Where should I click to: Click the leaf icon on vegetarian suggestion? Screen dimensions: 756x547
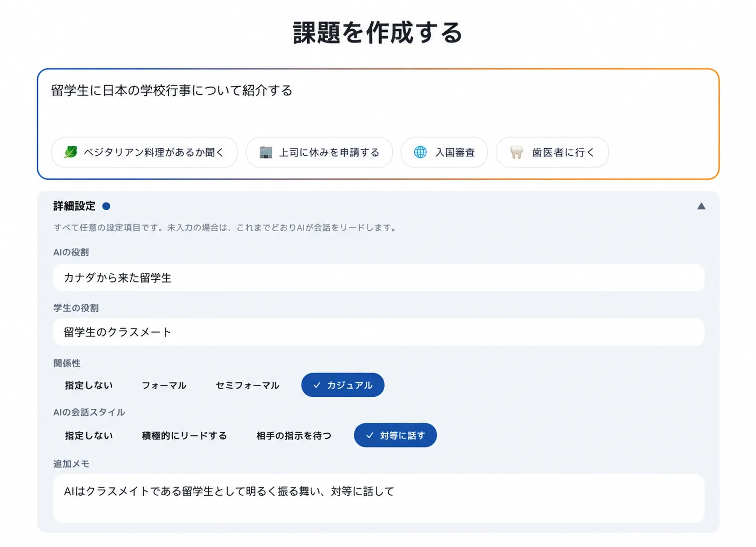(71, 152)
